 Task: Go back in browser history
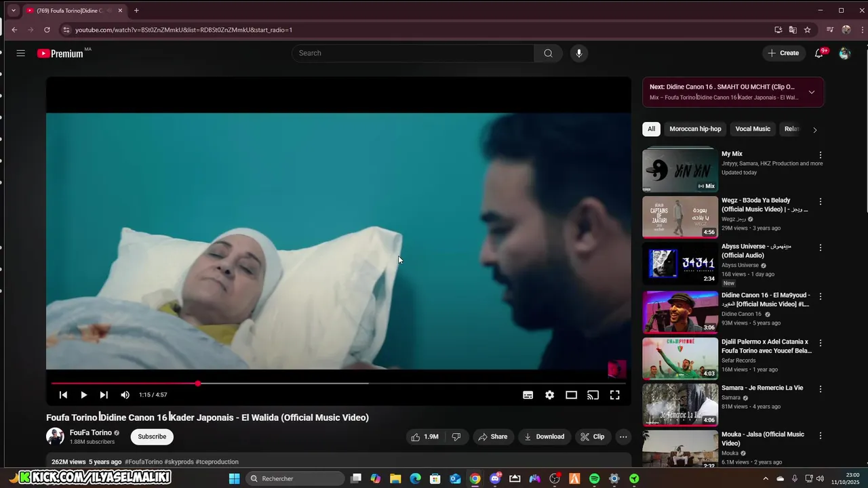(14, 30)
